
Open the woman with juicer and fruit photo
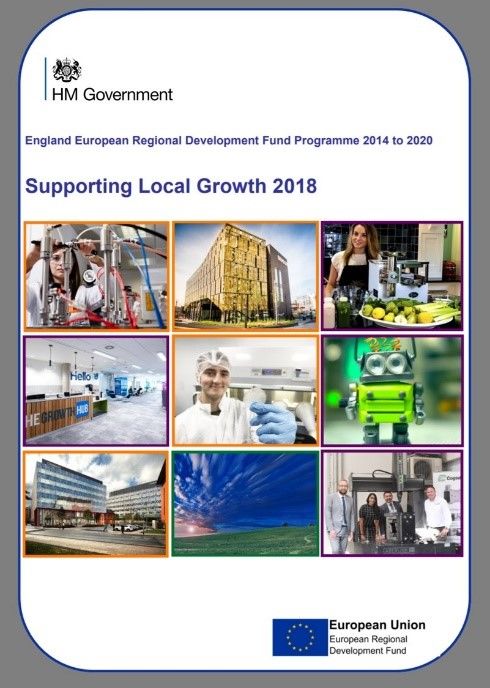(392, 276)
